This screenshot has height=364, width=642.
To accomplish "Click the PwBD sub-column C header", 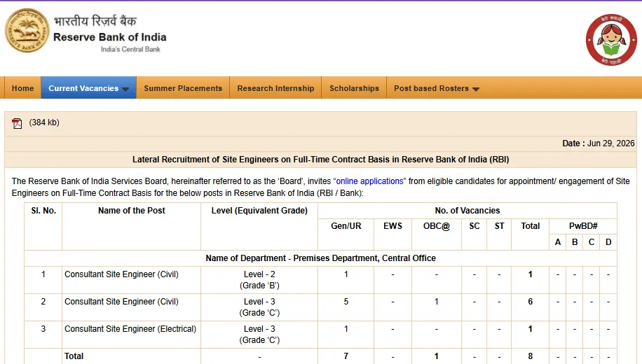I will point(592,242).
